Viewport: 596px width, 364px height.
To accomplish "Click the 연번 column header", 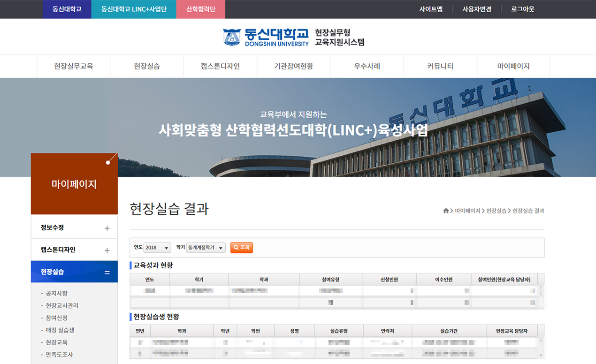I will [x=140, y=331].
